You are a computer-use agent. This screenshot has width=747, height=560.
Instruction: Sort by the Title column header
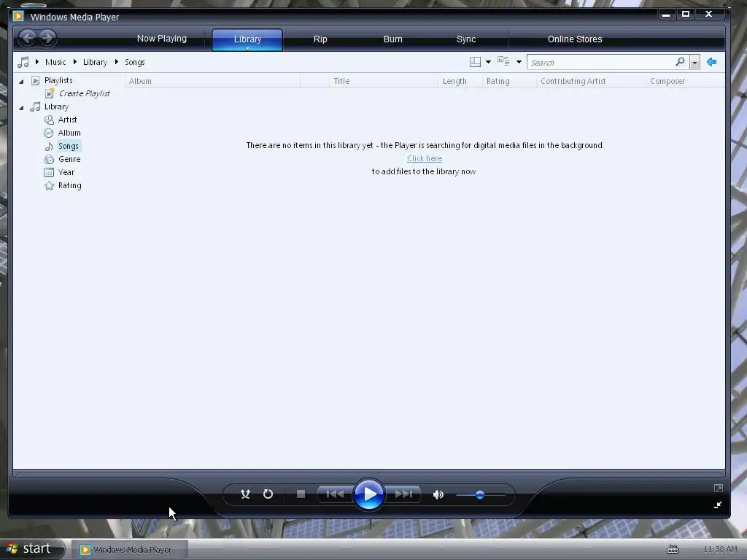384,81
